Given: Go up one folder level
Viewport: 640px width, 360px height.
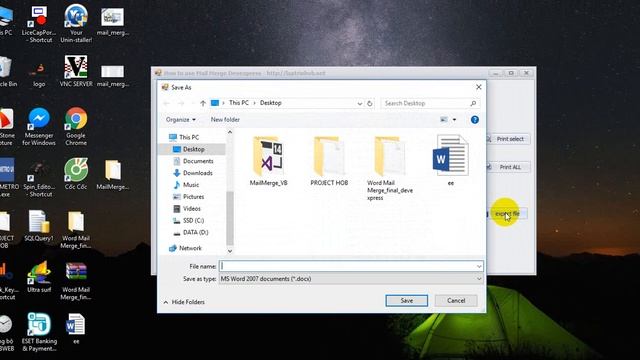Looking at the screenshot, I should coord(203,103).
